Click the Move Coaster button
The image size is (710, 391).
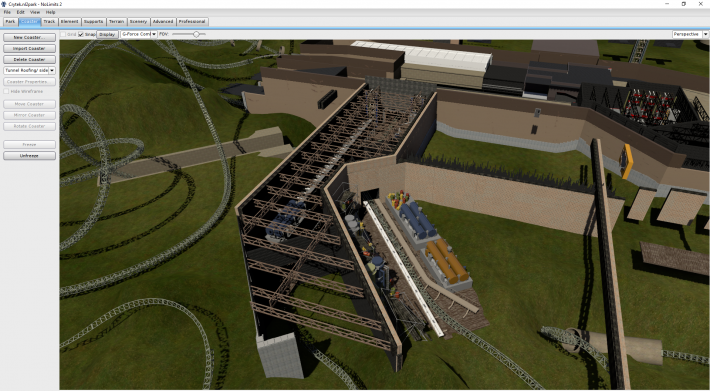click(29, 104)
